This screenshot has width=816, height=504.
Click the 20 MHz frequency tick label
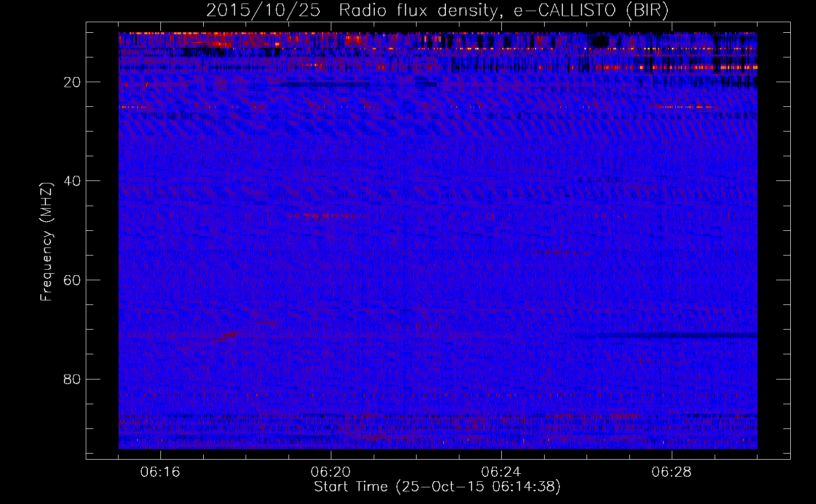point(72,82)
